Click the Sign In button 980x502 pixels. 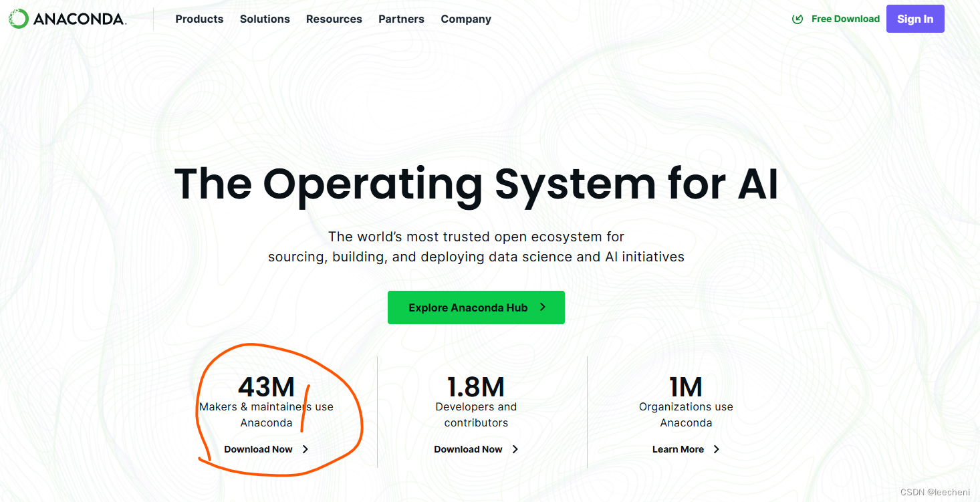(x=915, y=19)
